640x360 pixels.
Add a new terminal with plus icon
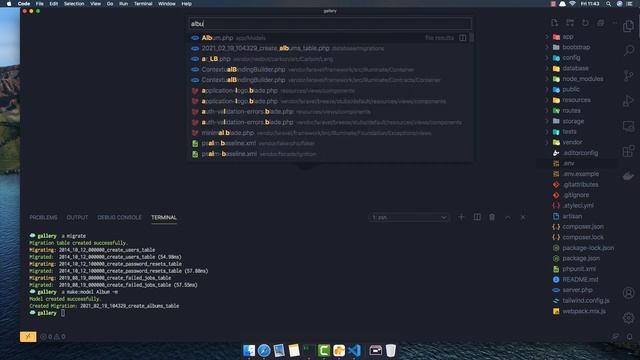pyautogui.click(x=461, y=217)
